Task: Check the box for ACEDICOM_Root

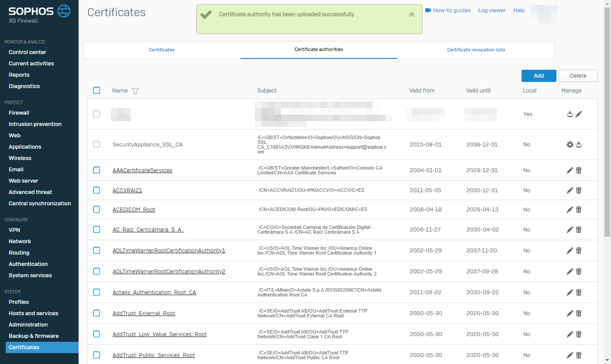Action: pyautogui.click(x=96, y=209)
